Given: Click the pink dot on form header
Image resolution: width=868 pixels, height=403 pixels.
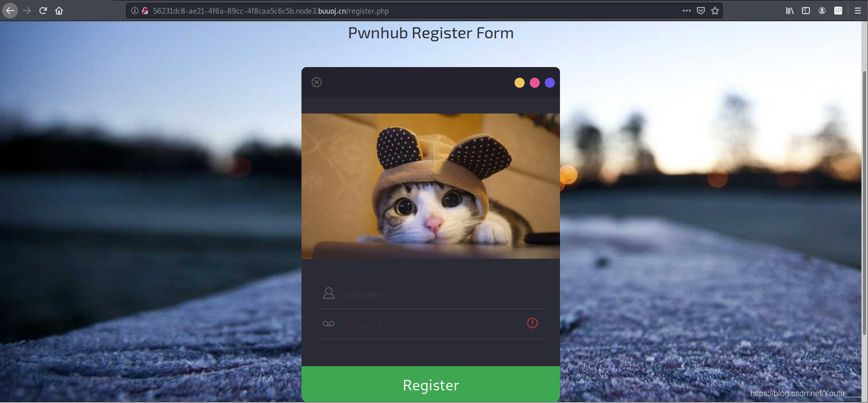Looking at the screenshot, I should pos(535,83).
